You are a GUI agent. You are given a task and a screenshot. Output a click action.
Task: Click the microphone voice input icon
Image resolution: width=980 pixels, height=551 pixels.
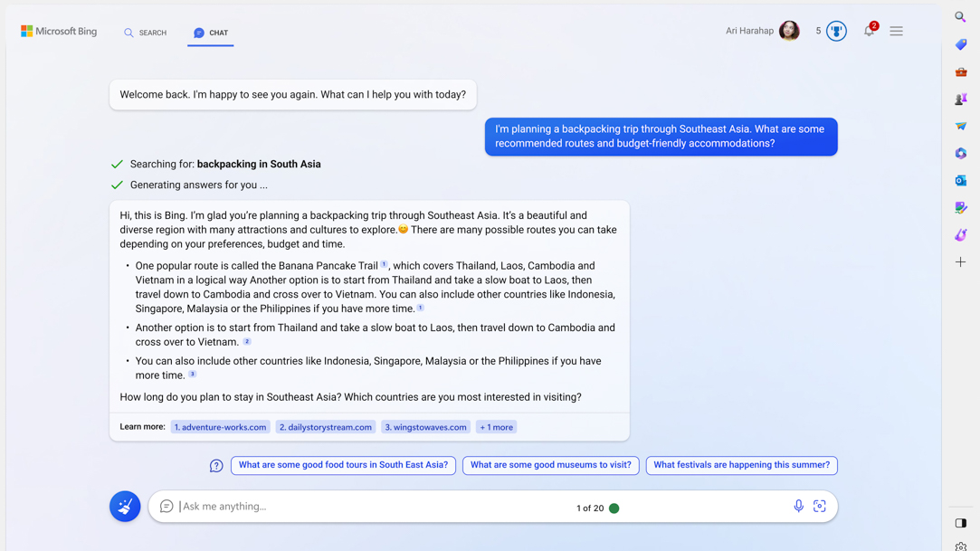pyautogui.click(x=798, y=506)
